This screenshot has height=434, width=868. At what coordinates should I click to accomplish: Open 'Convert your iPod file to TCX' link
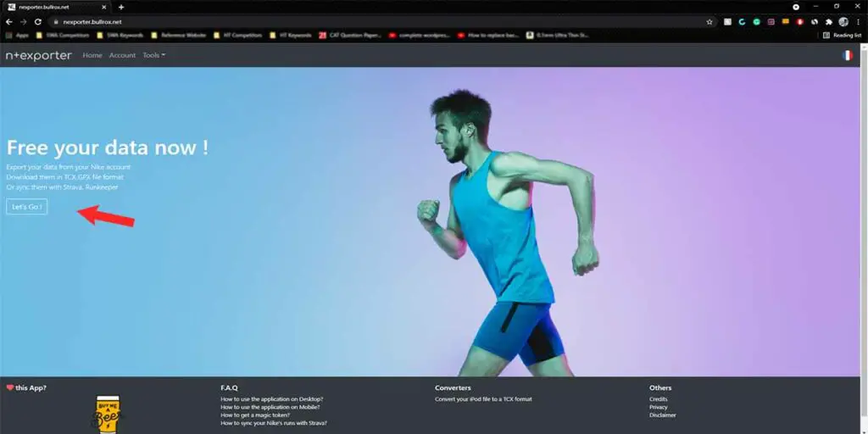tap(483, 398)
